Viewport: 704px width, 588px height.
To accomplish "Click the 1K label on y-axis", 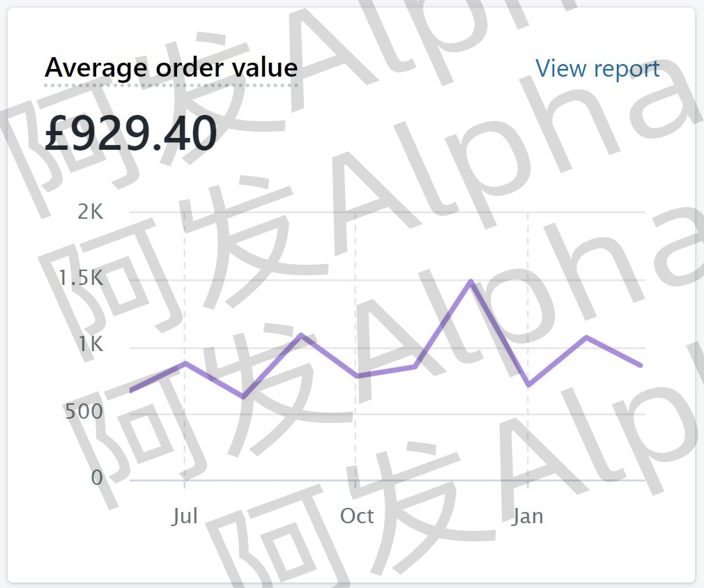I will [91, 344].
